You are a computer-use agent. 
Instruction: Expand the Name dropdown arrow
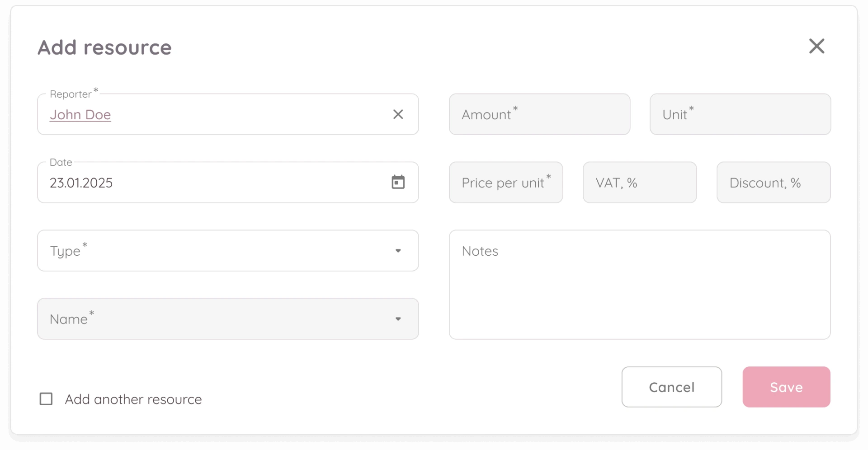[x=398, y=319]
